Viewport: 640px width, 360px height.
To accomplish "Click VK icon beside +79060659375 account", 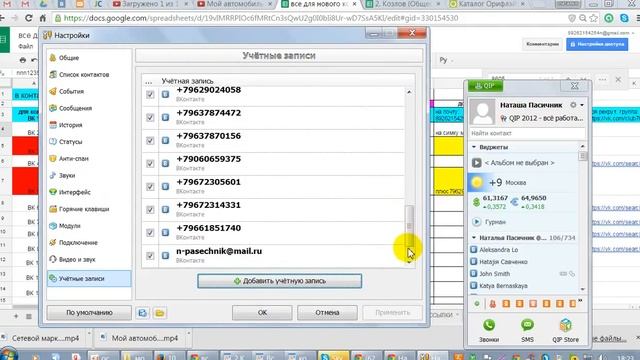I will point(165,164).
